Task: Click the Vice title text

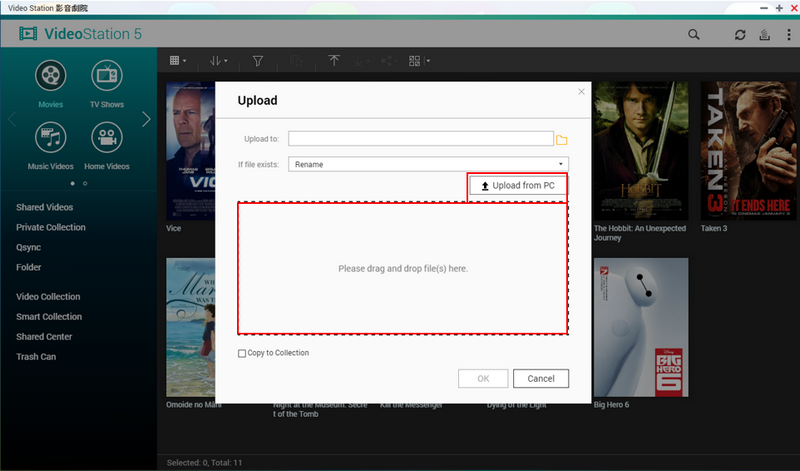Action: pyautogui.click(x=173, y=228)
